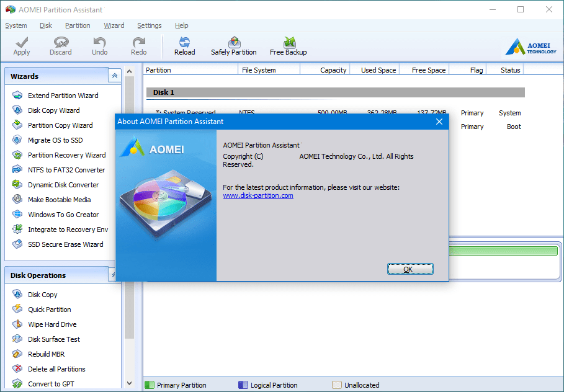Click the Migrate OS to SSD icon

pos(17,140)
